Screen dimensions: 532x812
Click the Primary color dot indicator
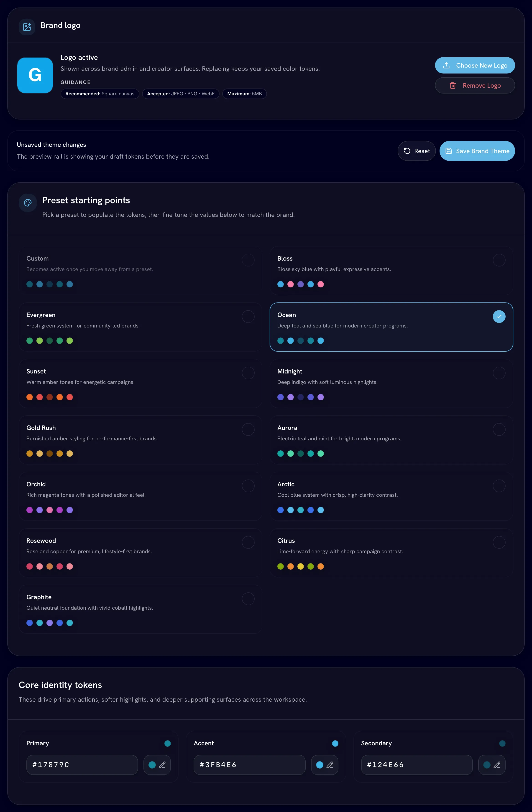(168, 743)
